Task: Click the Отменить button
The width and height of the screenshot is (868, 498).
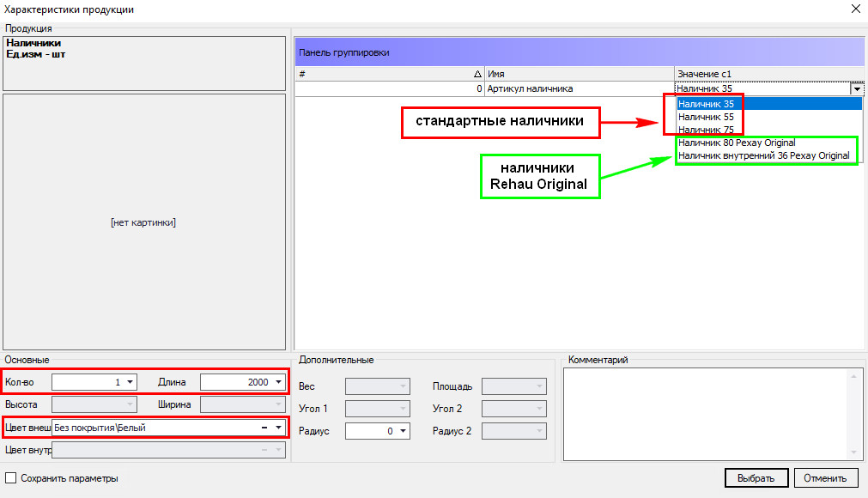Action: click(x=826, y=478)
